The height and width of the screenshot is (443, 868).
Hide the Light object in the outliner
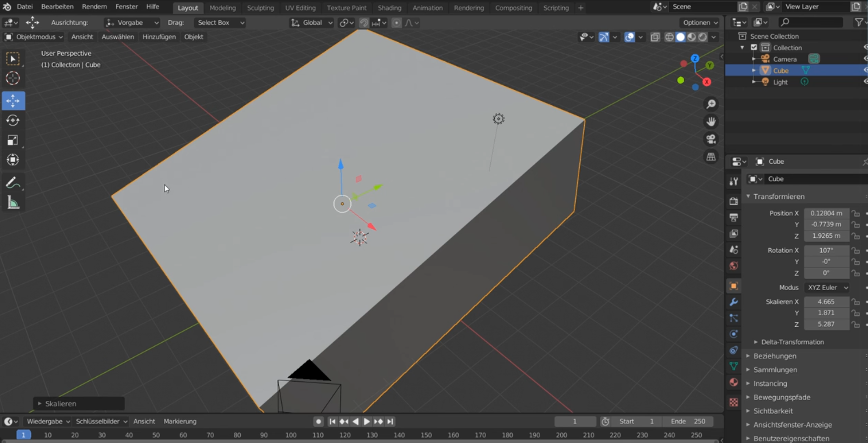(x=865, y=81)
